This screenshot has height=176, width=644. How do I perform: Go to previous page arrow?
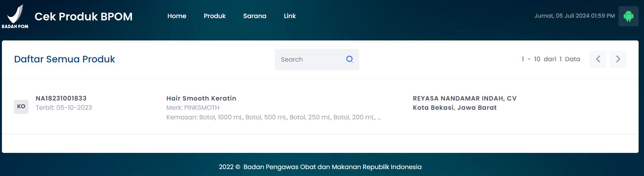[598, 59]
